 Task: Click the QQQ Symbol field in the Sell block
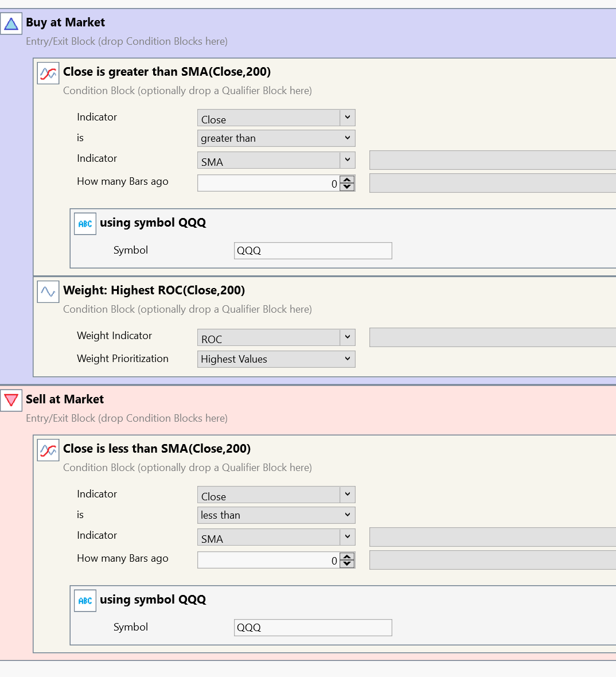[313, 628]
